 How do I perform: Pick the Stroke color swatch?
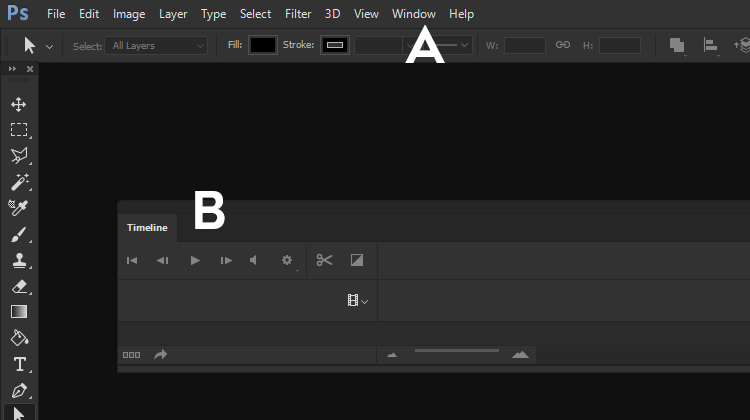tap(335, 45)
